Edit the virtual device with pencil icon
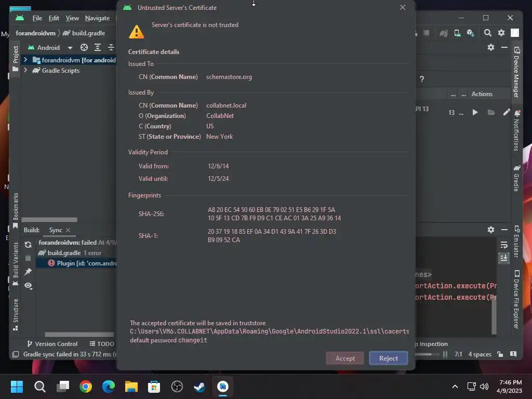The height and width of the screenshot is (399, 532). tap(506, 112)
